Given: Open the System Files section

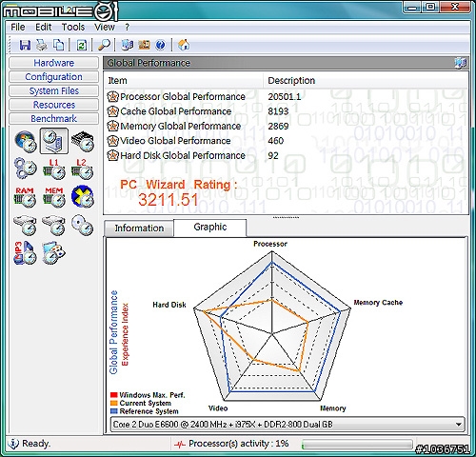Looking at the screenshot, I should tap(54, 90).
